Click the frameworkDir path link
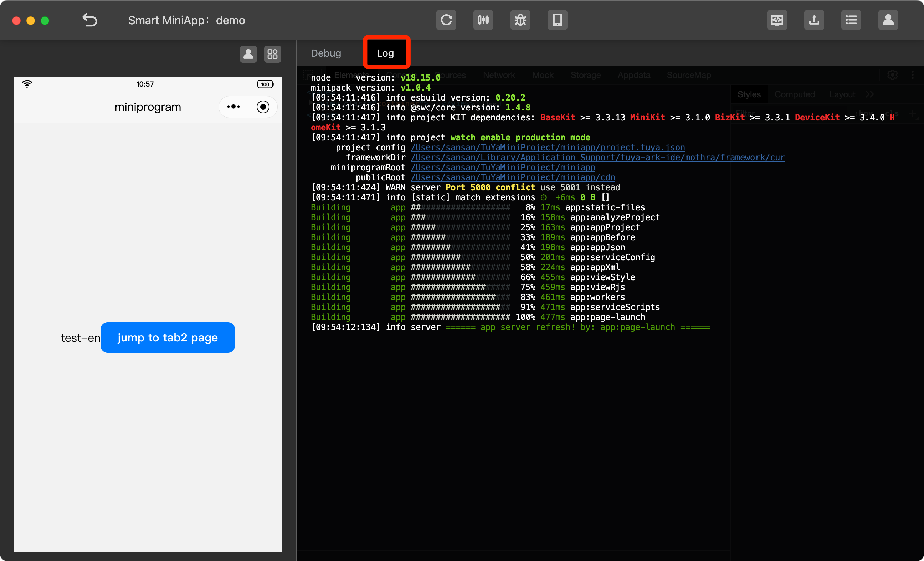This screenshot has height=561, width=924. [x=597, y=158]
